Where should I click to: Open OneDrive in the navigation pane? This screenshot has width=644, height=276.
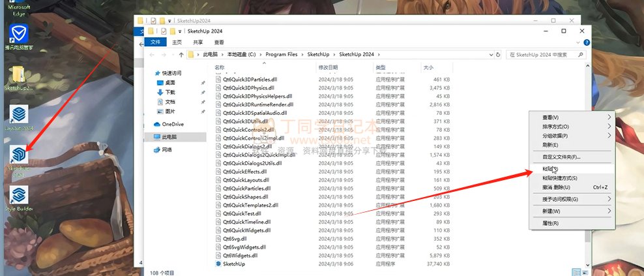point(172,124)
